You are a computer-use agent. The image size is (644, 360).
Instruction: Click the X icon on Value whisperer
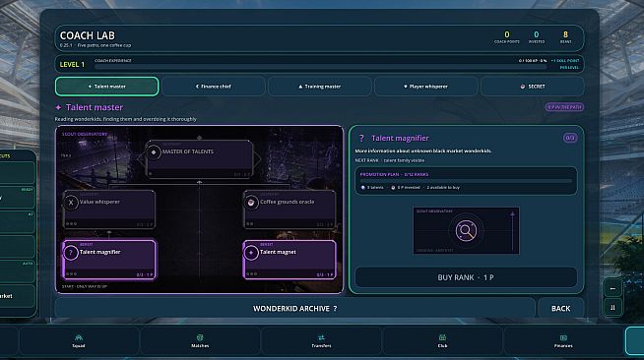click(71, 203)
